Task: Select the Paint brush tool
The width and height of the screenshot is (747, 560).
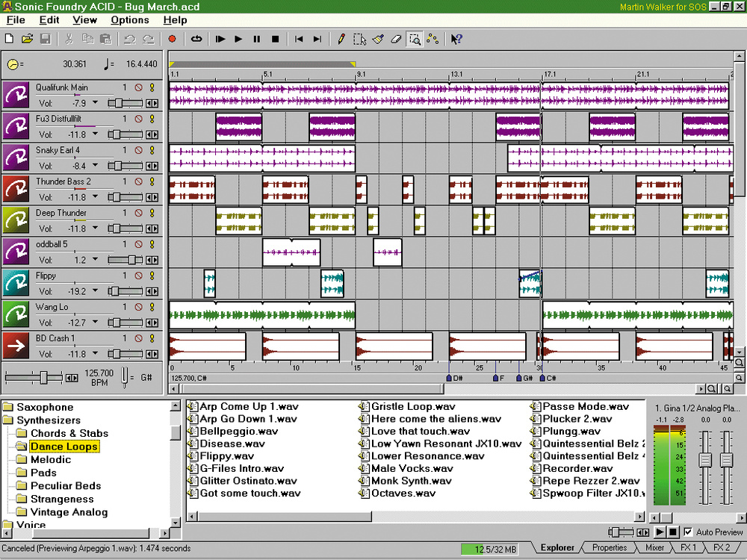Action: 378,39
